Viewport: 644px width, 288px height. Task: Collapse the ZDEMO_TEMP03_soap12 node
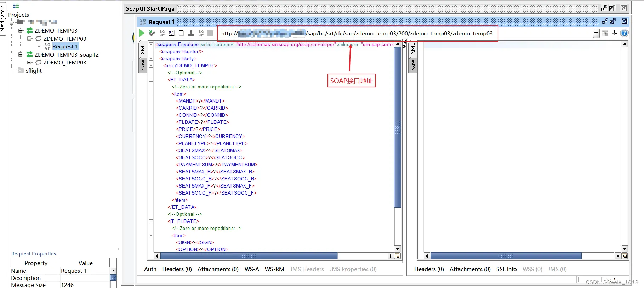[x=21, y=55]
